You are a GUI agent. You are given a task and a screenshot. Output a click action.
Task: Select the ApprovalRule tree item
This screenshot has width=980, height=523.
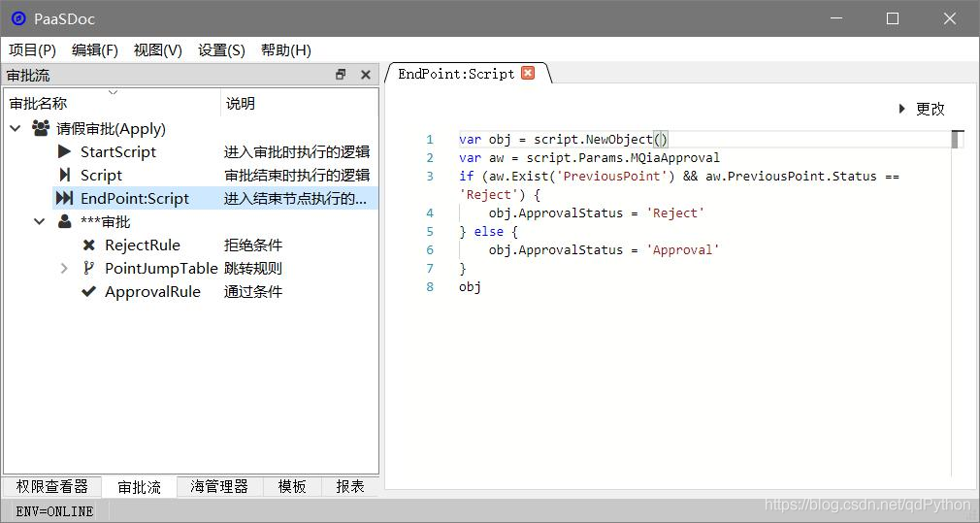click(152, 292)
